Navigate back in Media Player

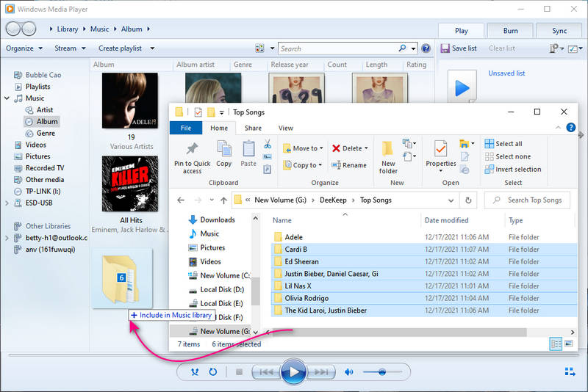coord(13,29)
